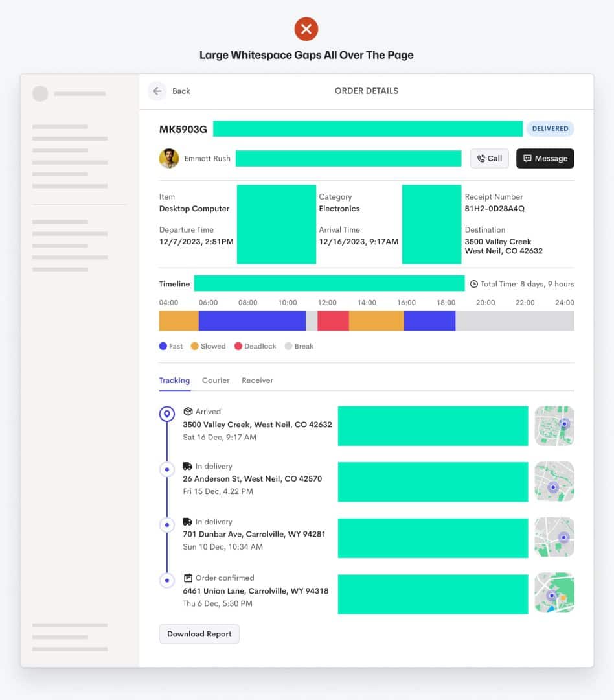Image resolution: width=614 pixels, height=700 pixels.
Task: Open the map thumbnail for Union Lane
Action: 554,592
